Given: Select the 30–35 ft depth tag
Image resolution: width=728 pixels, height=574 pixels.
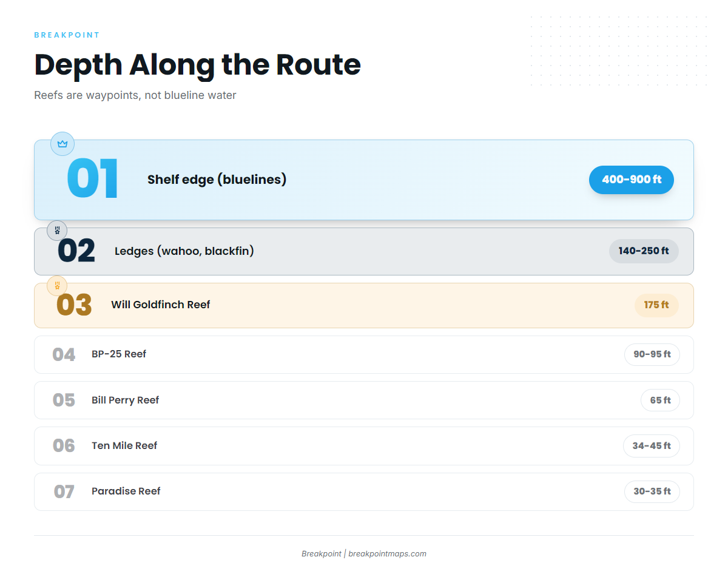Looking at the screenshot, I should pyautogui.click(x=652, y=491).
